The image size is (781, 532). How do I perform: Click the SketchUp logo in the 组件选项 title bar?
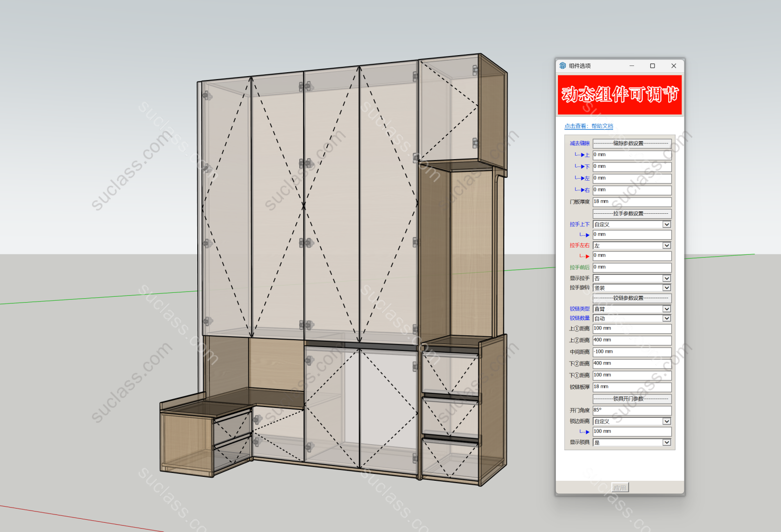click(x=563, y=66)
